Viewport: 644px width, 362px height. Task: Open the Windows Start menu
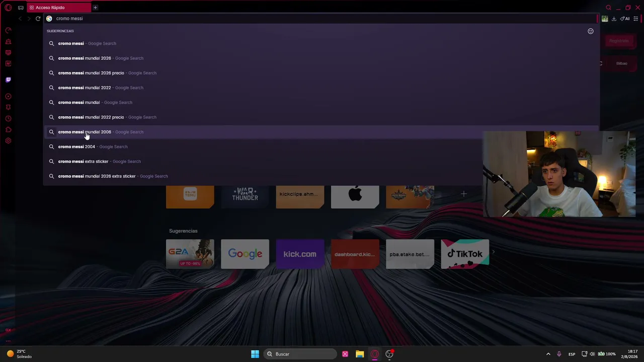[255, 354]
